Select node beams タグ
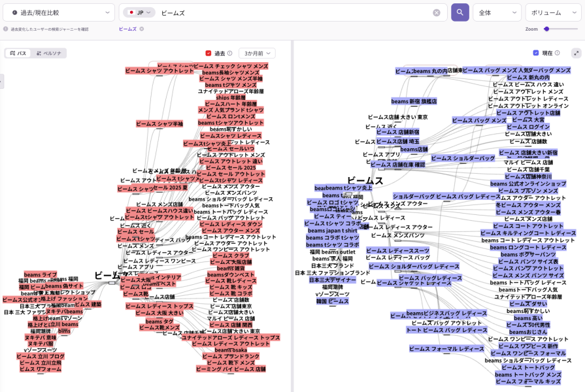Screen dimensions: 585x392 [159, 321]
